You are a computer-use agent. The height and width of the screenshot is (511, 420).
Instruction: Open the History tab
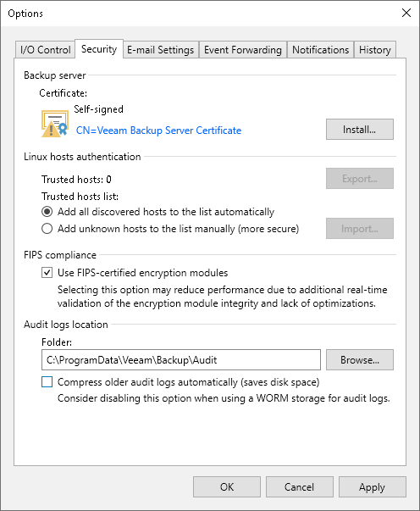[x=375, y=50]
